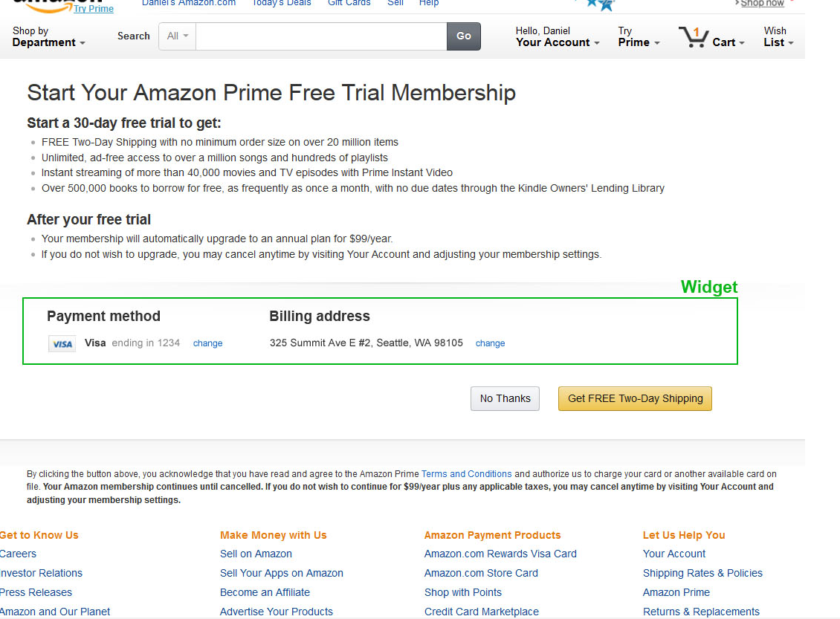Select the Gift Cards menu item
Screen dimensions: 840x619
click(x=349, y=3)
